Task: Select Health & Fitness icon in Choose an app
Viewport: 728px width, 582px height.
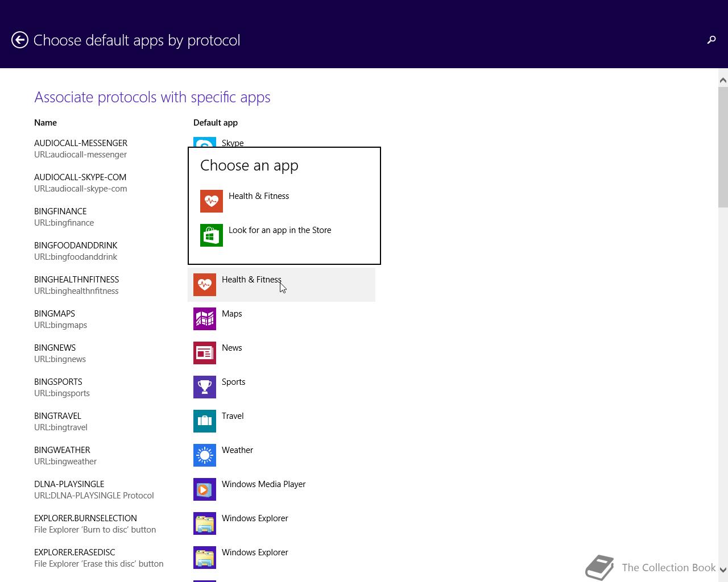Action: coord(212,201)
